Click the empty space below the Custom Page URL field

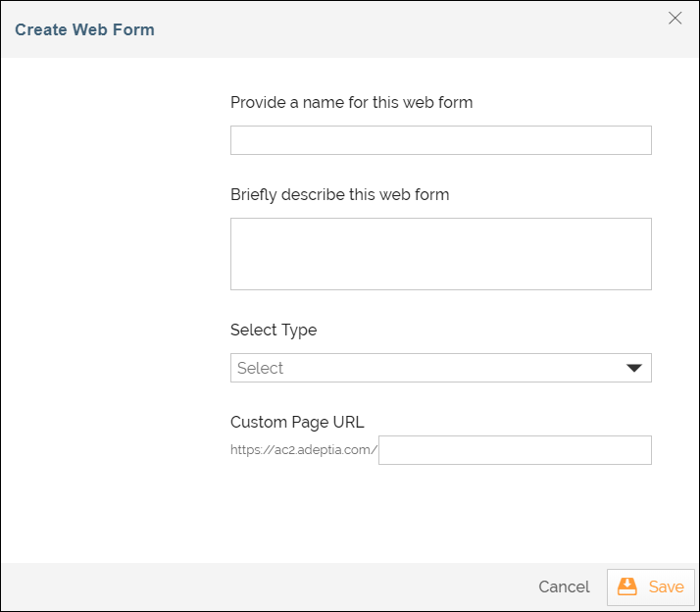[x=440, y=515]
